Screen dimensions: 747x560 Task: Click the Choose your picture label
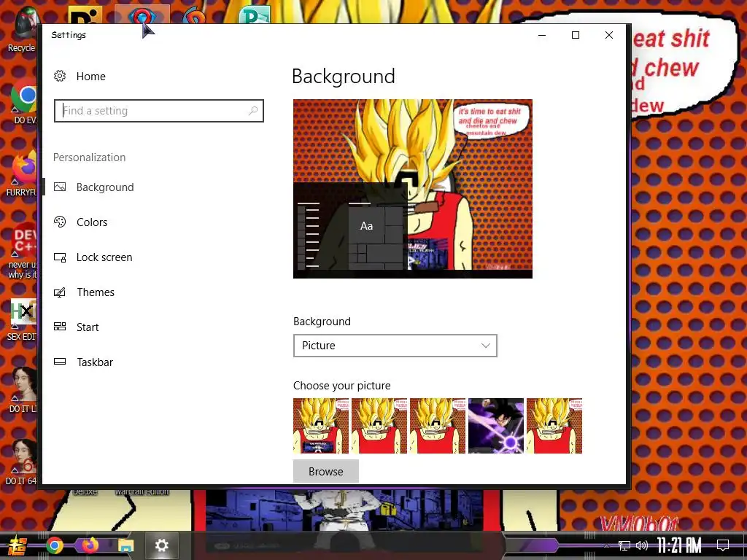pos(341,386)
